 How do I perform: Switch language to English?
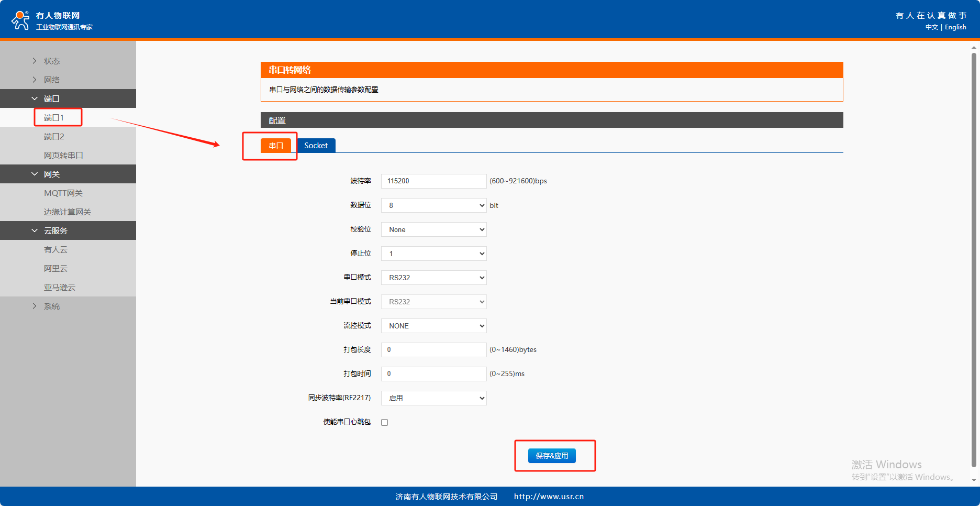[x=955, y=27]
